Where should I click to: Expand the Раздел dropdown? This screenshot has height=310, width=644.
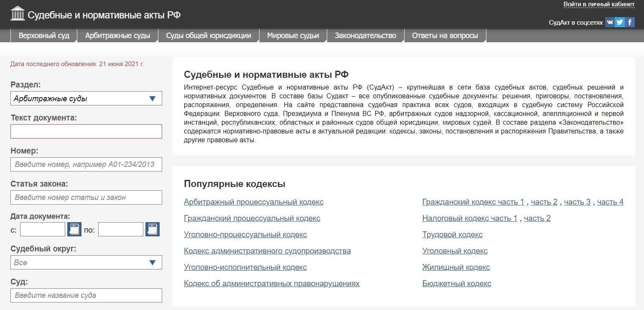pyautogui.click(x=86, y=99)
